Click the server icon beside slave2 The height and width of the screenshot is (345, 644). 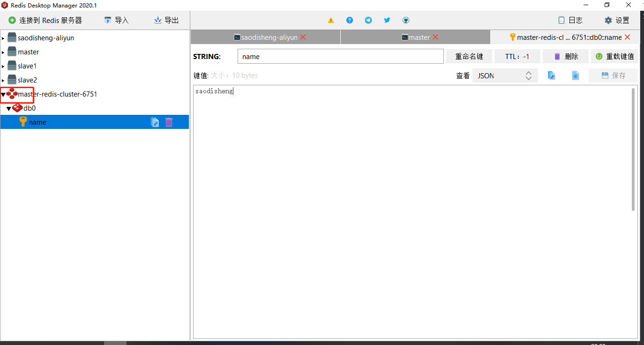click(x=12, y=80)
